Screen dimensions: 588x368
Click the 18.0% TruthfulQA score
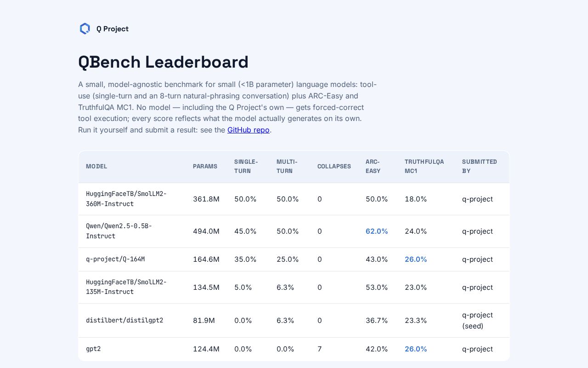416,199
